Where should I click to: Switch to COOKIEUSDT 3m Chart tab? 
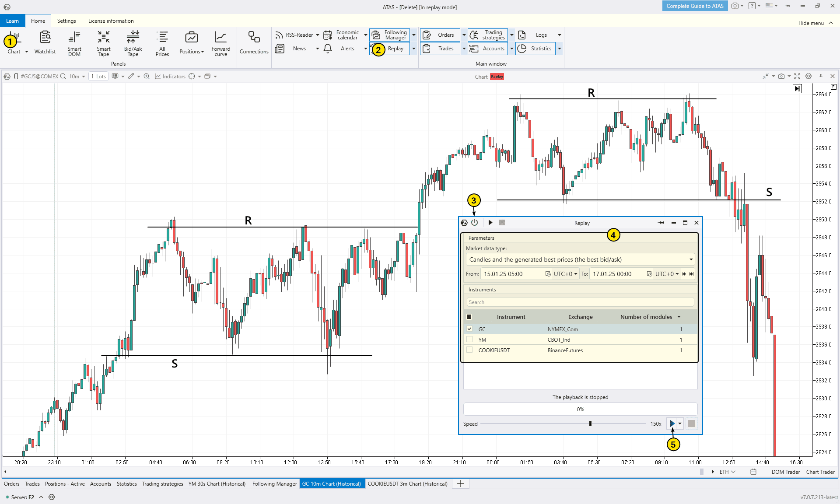click(407, 484)
